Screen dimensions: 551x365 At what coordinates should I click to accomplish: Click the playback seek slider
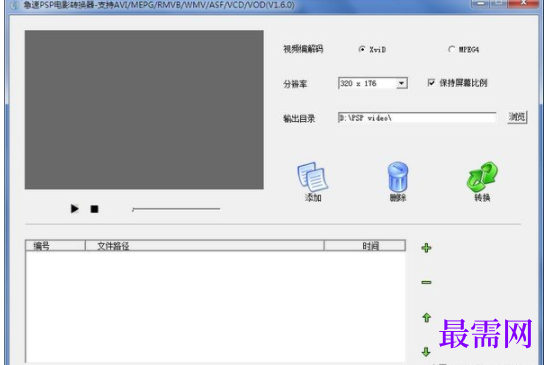coord(176,209)
